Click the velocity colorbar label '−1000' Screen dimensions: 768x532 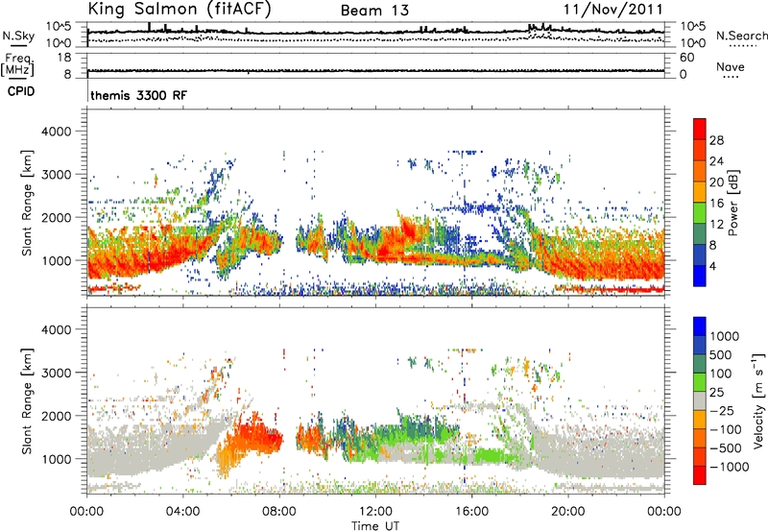pyautogui.click(x=729, y=467)
